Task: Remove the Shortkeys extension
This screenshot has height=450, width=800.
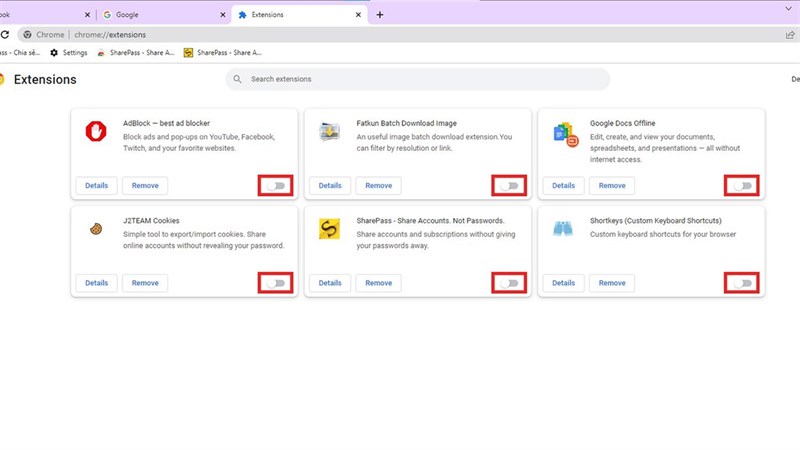Action: [612, 283]
